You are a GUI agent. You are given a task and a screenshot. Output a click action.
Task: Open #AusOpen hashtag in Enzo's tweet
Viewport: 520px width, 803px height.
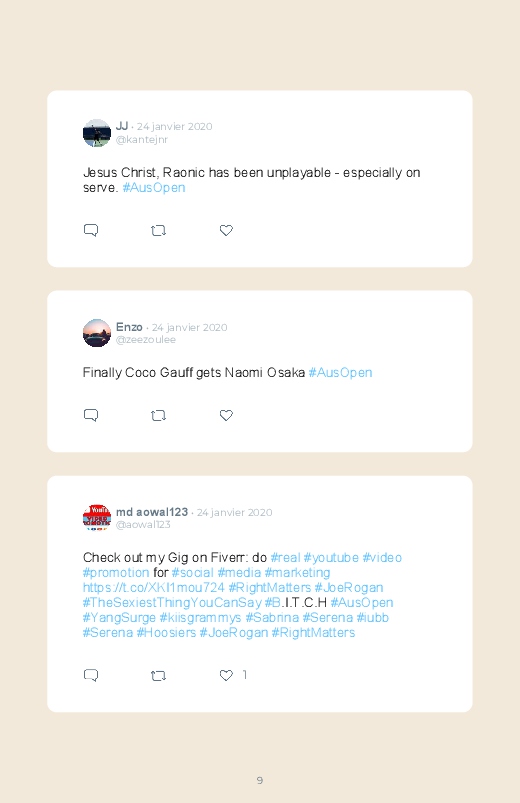point(340,373)
